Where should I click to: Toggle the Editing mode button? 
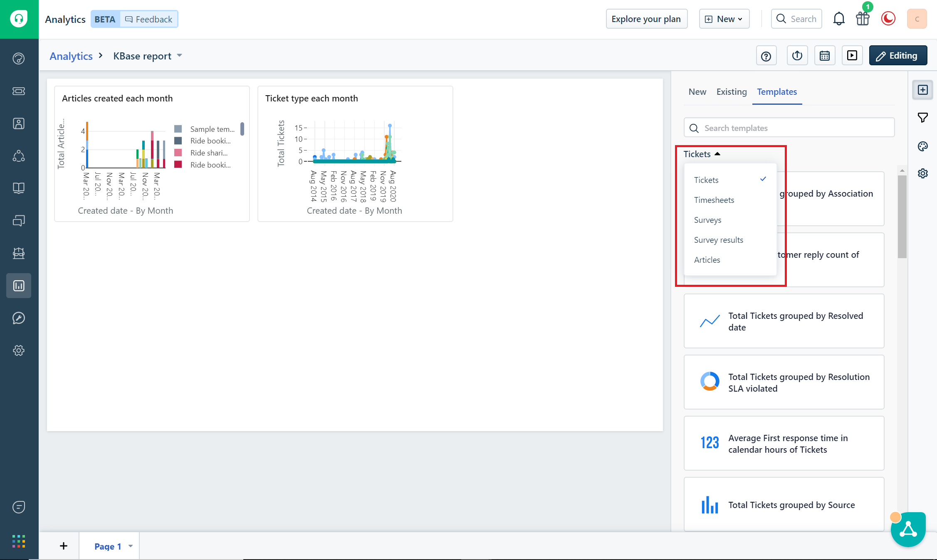(897, 56)
